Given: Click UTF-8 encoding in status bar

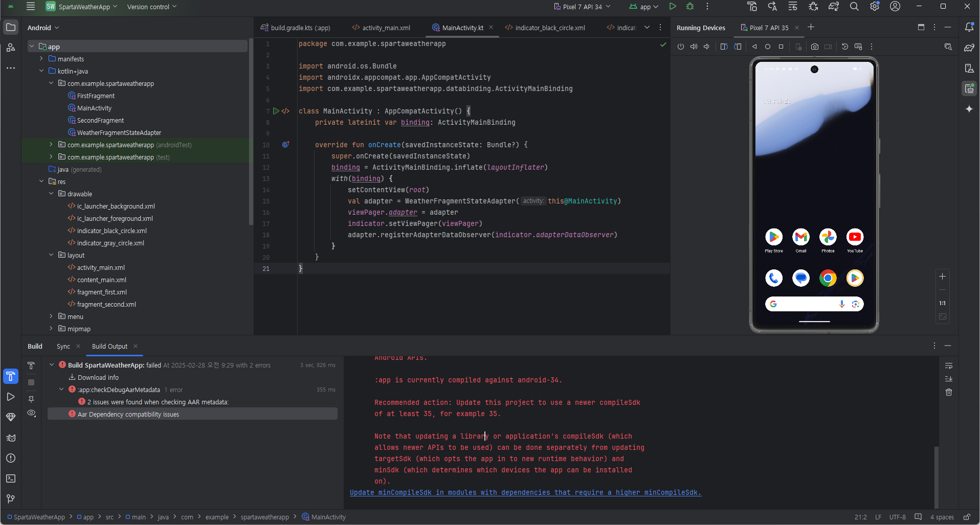Looking at the screenshot, I should point(898,517).
